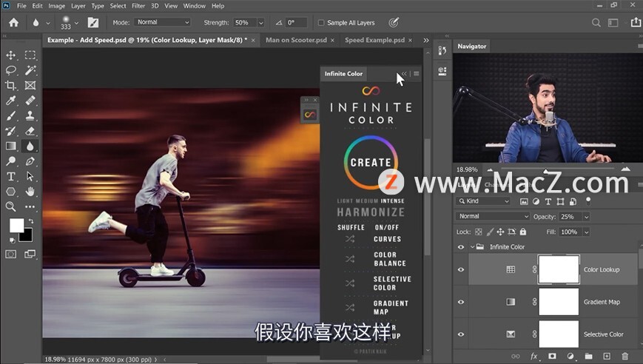Viewport: 643px width, 364px height.
Task: Hide the Selective Color layer
Action: click(461, 334)
